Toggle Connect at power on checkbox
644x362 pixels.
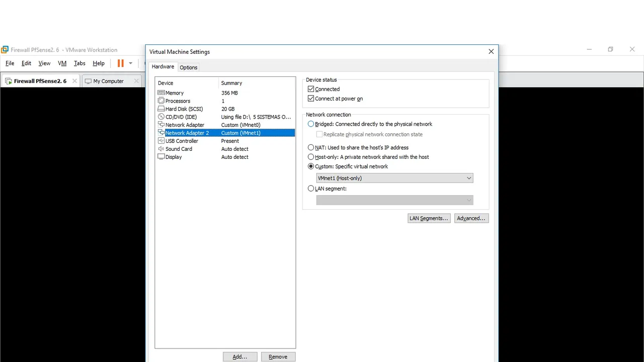click(311, 99)
